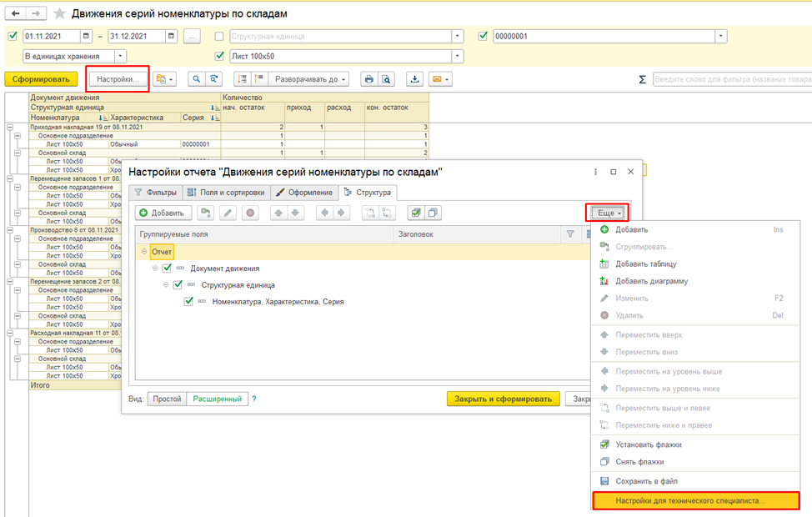Open the Настройки... button

tap(118, 79)
